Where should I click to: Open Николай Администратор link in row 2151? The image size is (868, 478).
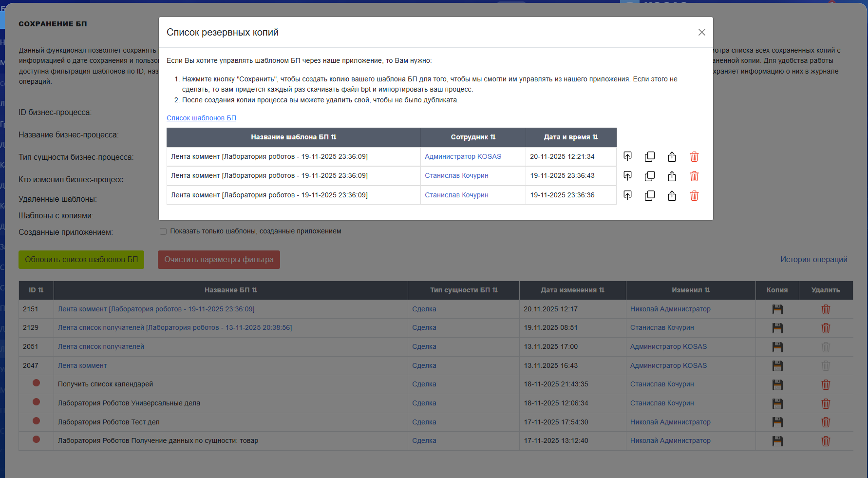click(x=670, y=309)
